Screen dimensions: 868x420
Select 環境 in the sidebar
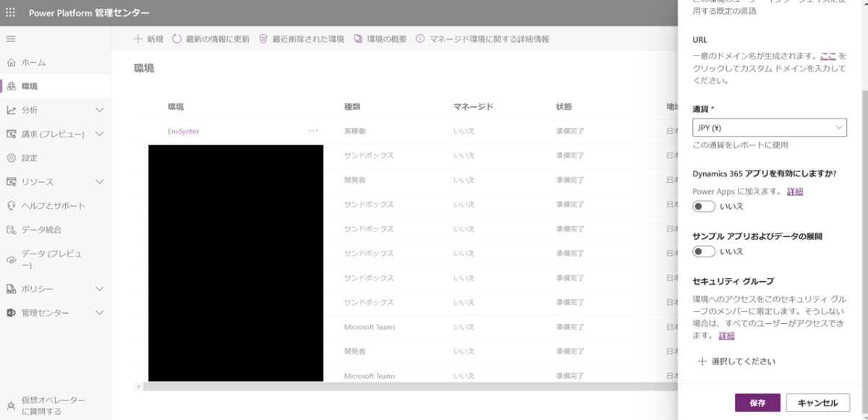55,87
